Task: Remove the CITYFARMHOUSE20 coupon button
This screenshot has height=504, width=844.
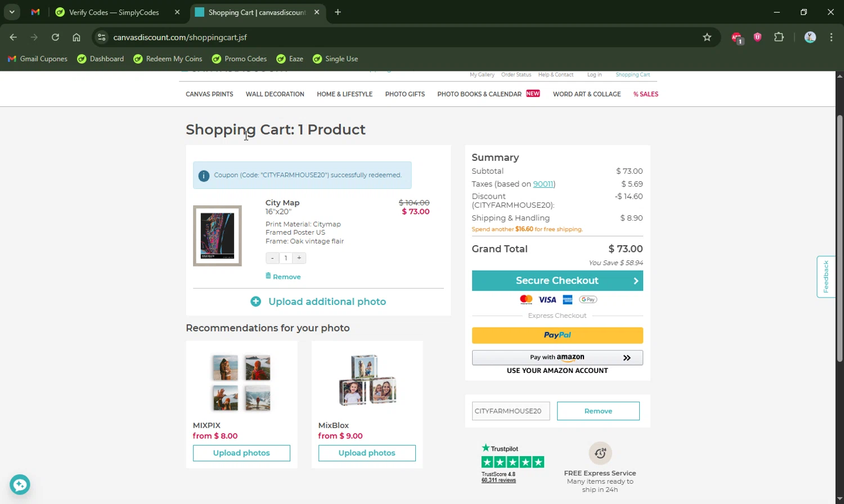Action: tap(598, 411)
